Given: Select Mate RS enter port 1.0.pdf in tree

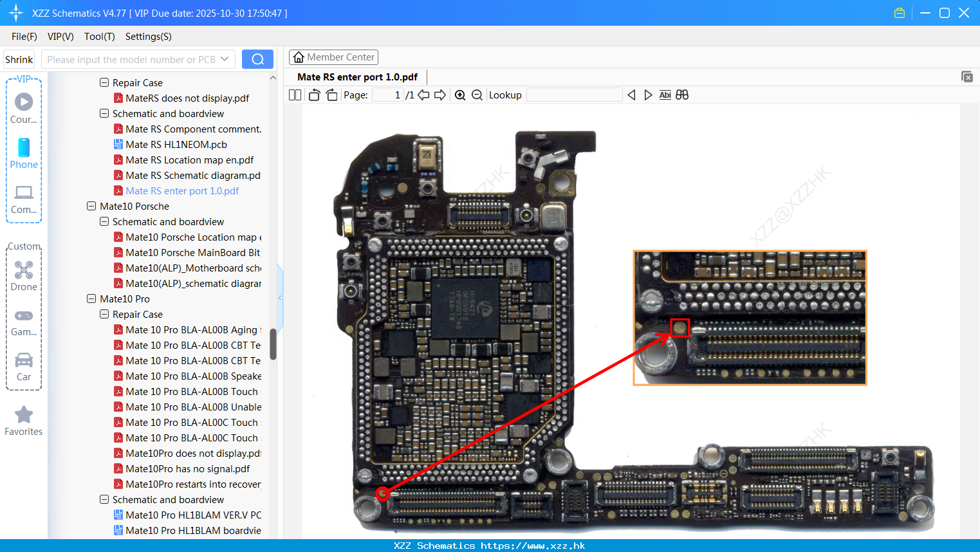Looking at the screenshot, I should pyautogui.click(x=176, y=191).
